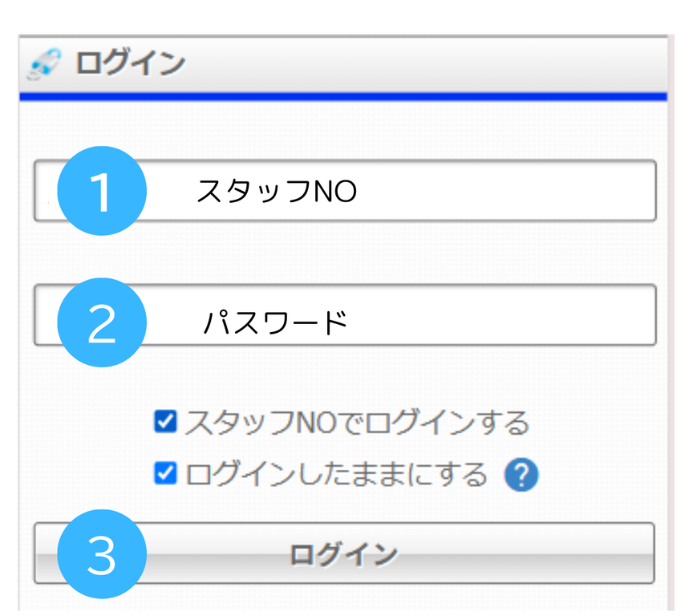Click the ログイン header title

coord(130,63)
